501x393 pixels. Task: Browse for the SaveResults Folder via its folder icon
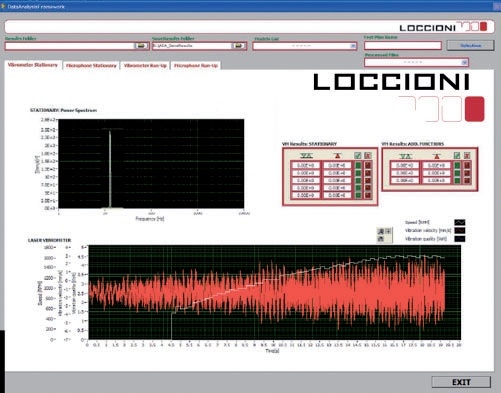coord(239,46)
